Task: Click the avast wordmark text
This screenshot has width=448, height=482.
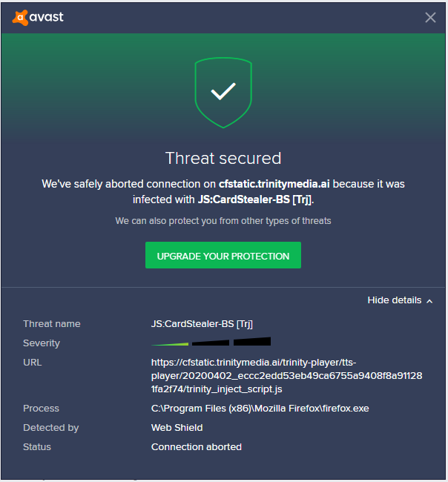Action: point(47,17)
